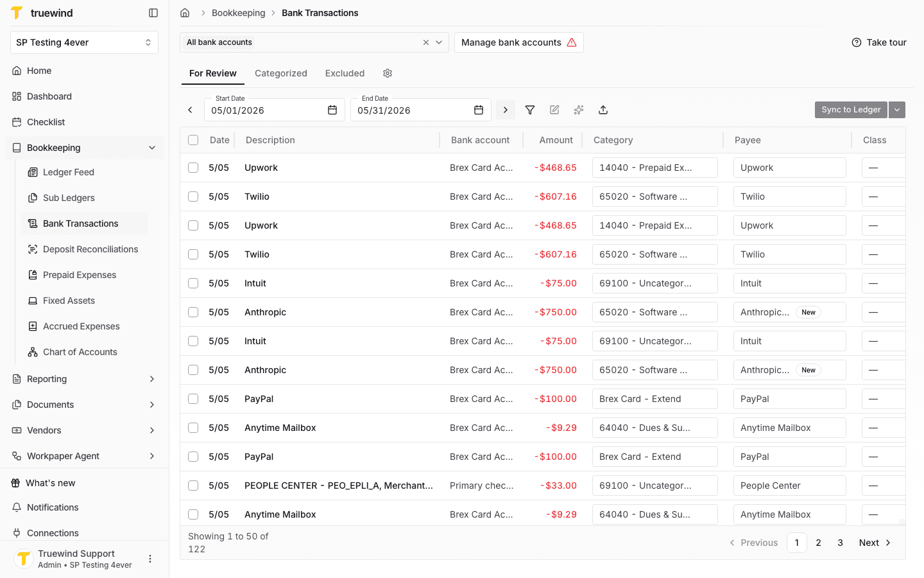The height and width of the screenshot is (578, 924).
Task: Check first Anytime Mailbox row checkbox
Action: (193, 428)
